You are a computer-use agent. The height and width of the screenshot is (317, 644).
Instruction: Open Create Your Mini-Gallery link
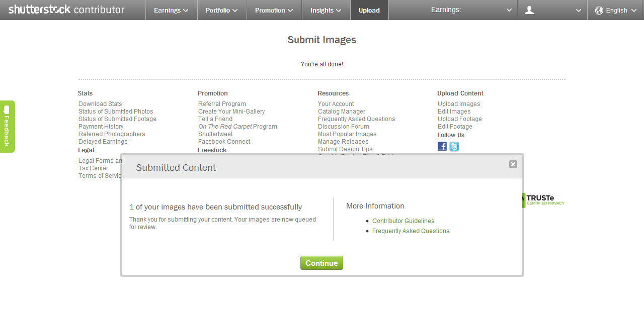pos(231,112)
